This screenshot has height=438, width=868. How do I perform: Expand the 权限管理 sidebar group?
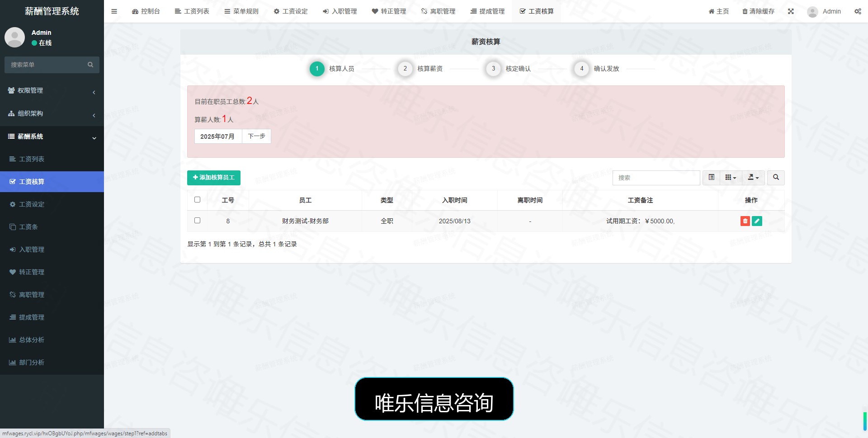pos(52,91)
